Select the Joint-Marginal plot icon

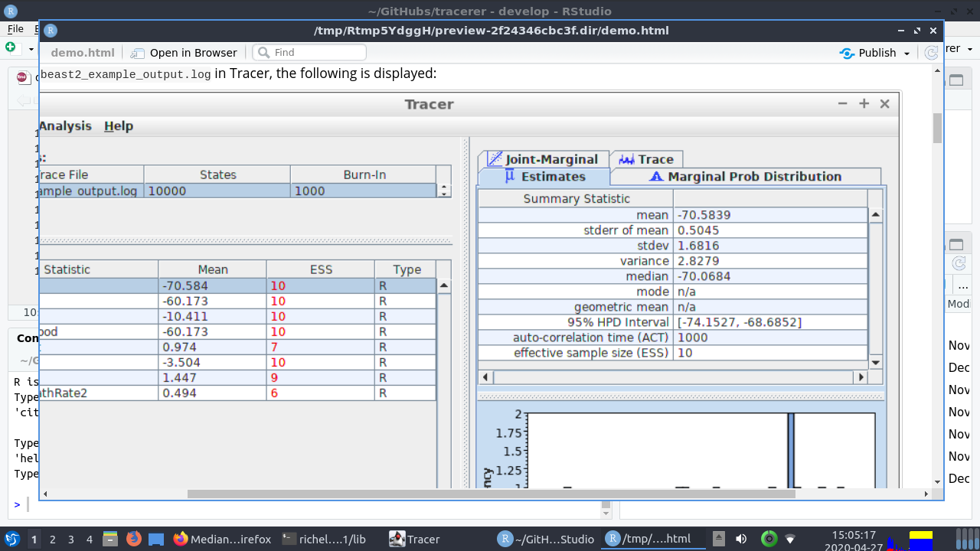click(495, 158)
